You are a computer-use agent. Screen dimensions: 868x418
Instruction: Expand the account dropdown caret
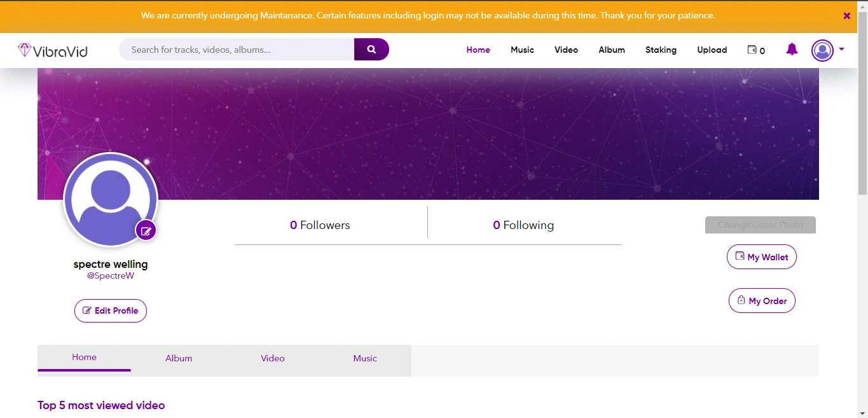(842, 49)
